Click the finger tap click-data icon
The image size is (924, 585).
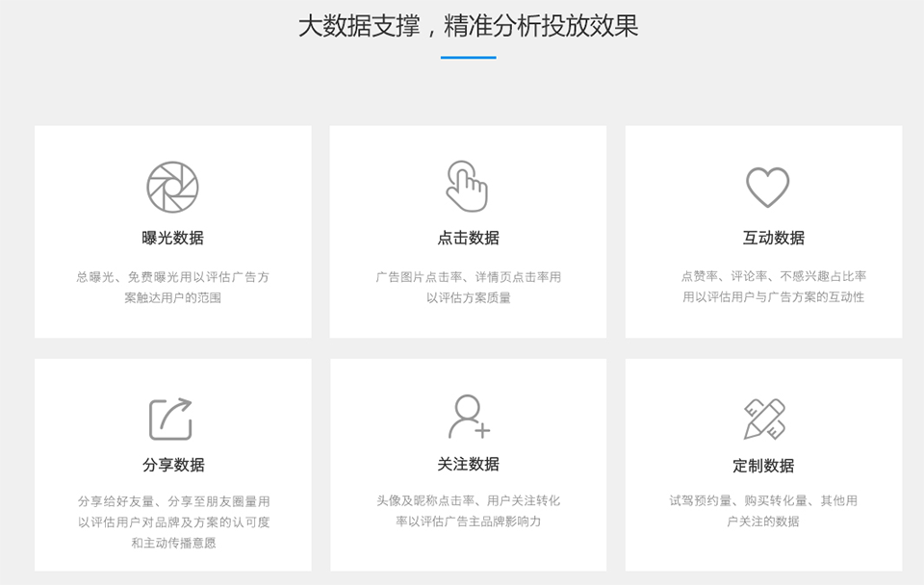(467, 186)
